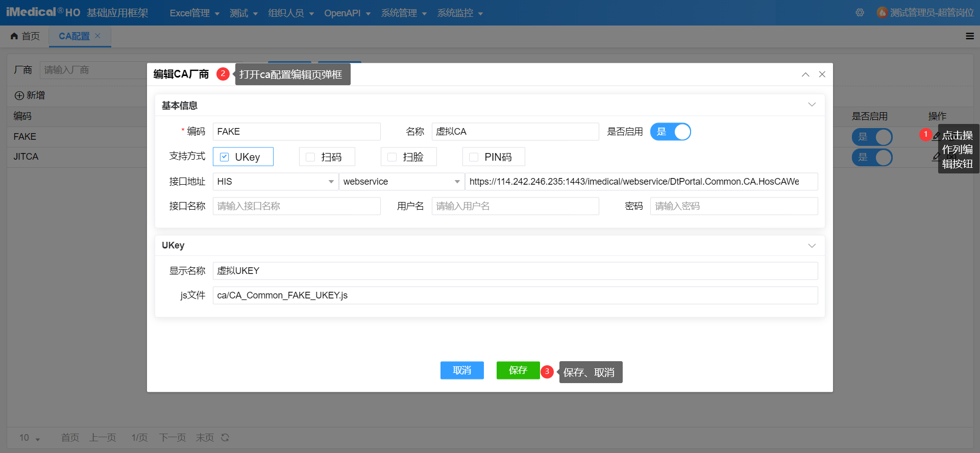This screenshot has width=980, height=453.
Task: Click the refresh icon in pagination bar
Action: pyautogui.click(x=225, y=438)
